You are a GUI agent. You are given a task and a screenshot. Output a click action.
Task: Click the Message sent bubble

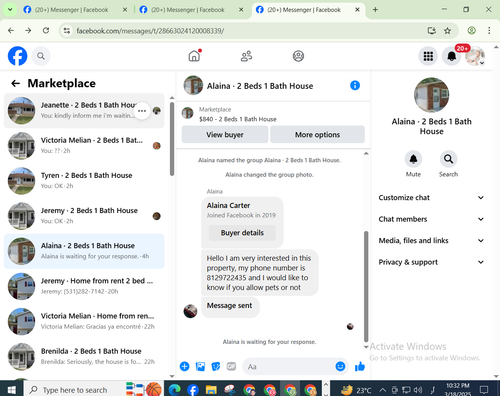(230, 307)
